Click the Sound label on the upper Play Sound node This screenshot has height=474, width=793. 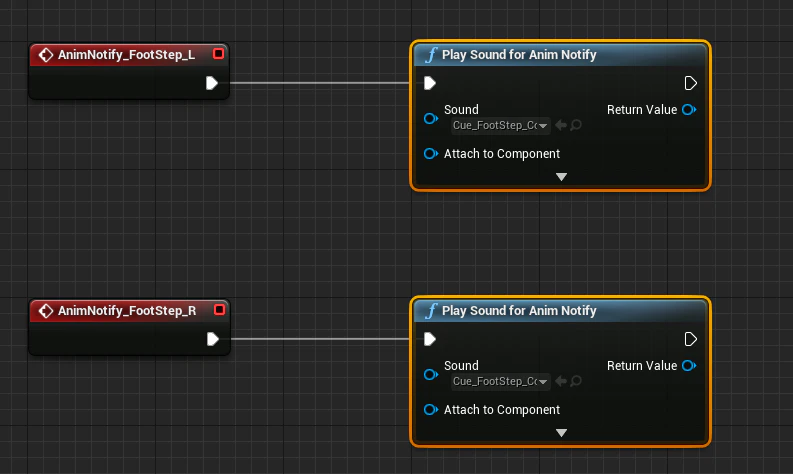pyautogui.click(x=461, y=110)
